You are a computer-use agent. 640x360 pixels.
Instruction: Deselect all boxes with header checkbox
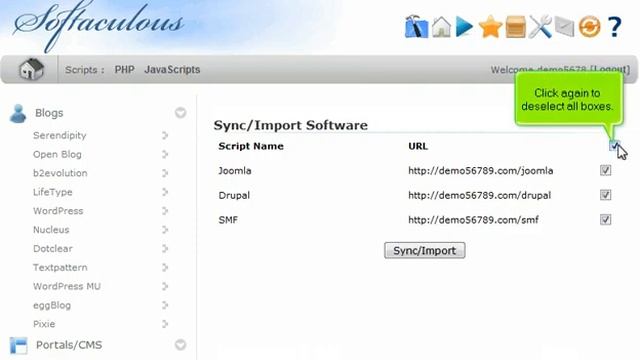pyautogui.click(x=614, y=146)
